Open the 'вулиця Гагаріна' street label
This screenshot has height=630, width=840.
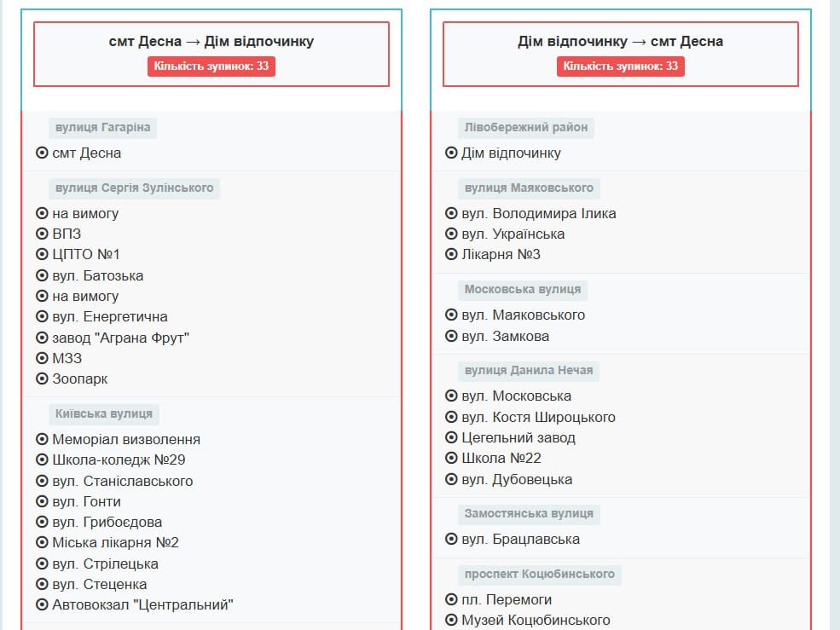[x=102, y=127]
